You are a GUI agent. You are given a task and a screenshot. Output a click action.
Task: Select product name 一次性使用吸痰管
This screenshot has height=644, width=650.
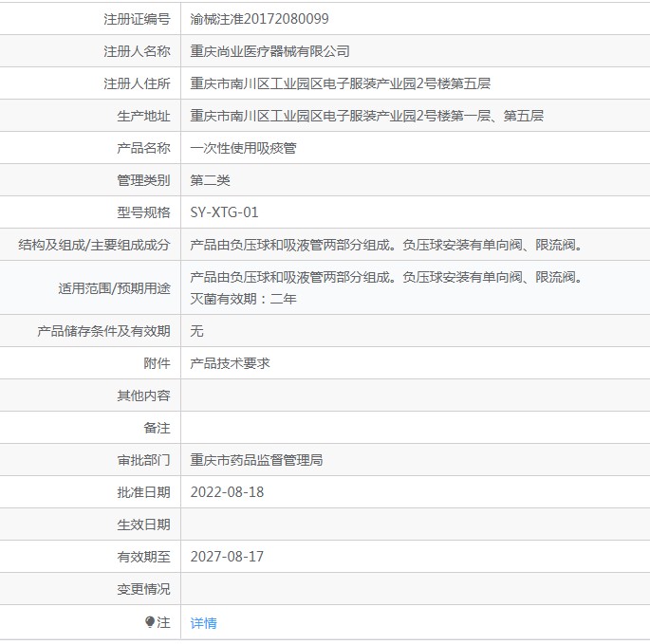tap(243, 148)
